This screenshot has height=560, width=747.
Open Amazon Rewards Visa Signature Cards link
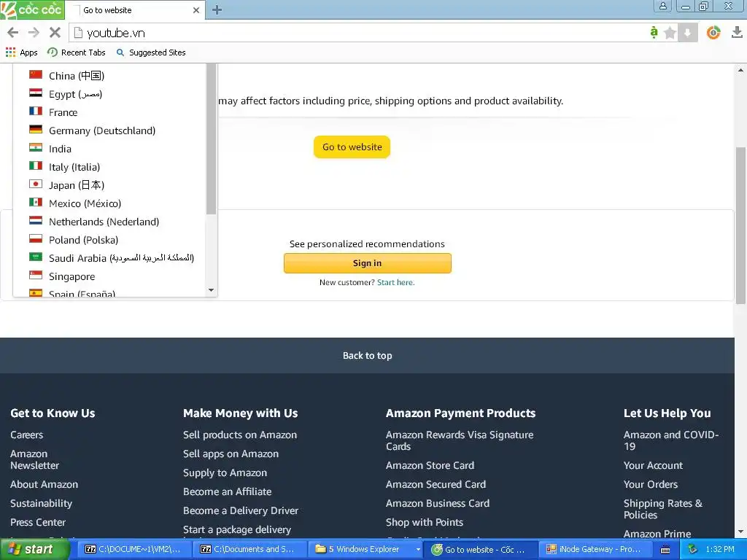coord(460,440)
